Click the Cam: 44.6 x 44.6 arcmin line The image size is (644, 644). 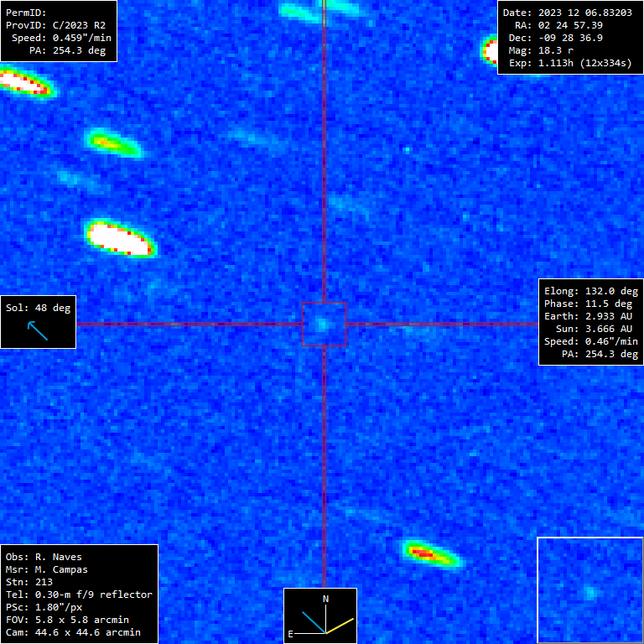coord(73,632)
